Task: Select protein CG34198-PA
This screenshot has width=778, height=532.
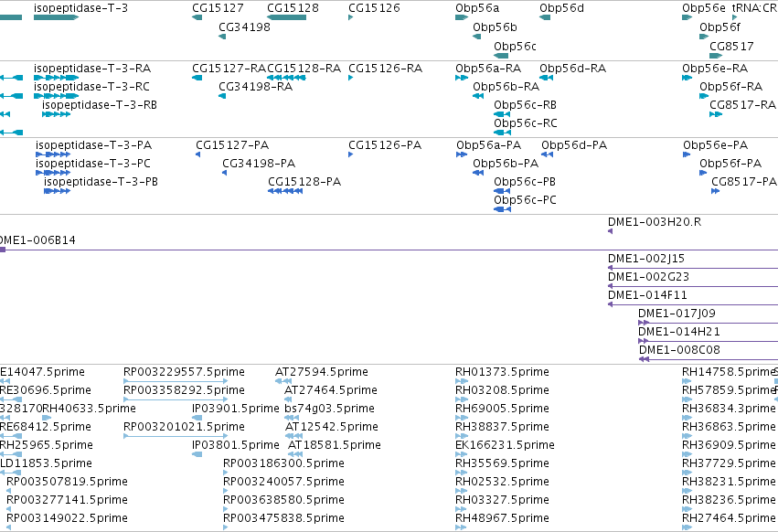Action: (259, 164)
